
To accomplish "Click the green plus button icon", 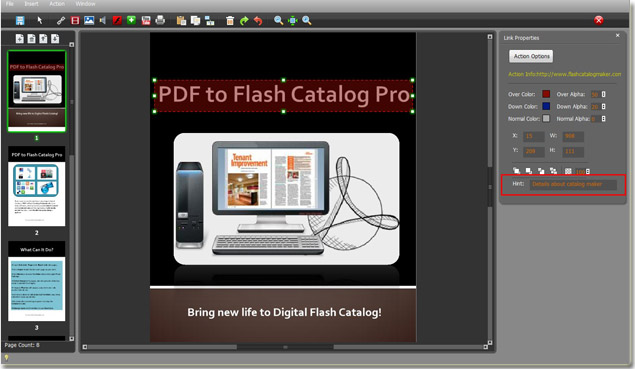I will click(131, 20).
